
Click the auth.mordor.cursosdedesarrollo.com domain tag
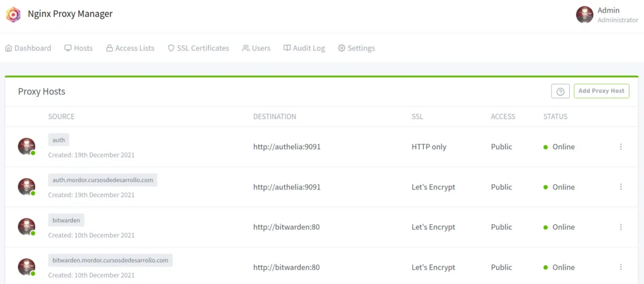pos(103,180)
